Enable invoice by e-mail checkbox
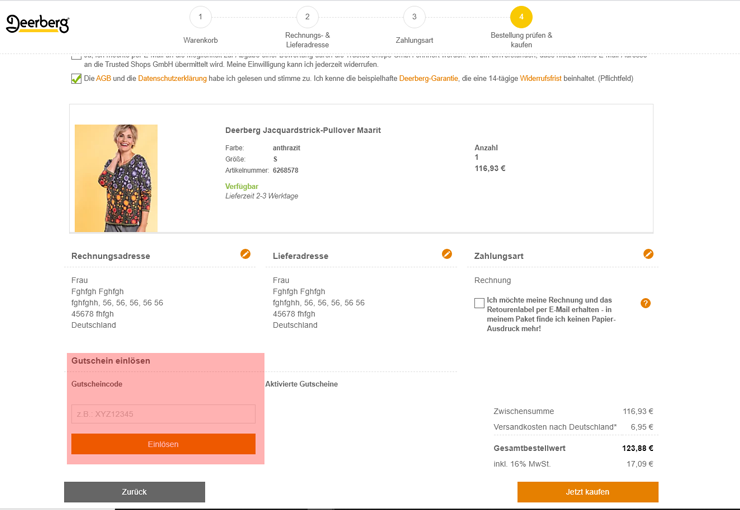The height and width of the screenshot is (510, 740). pos(479,303)
